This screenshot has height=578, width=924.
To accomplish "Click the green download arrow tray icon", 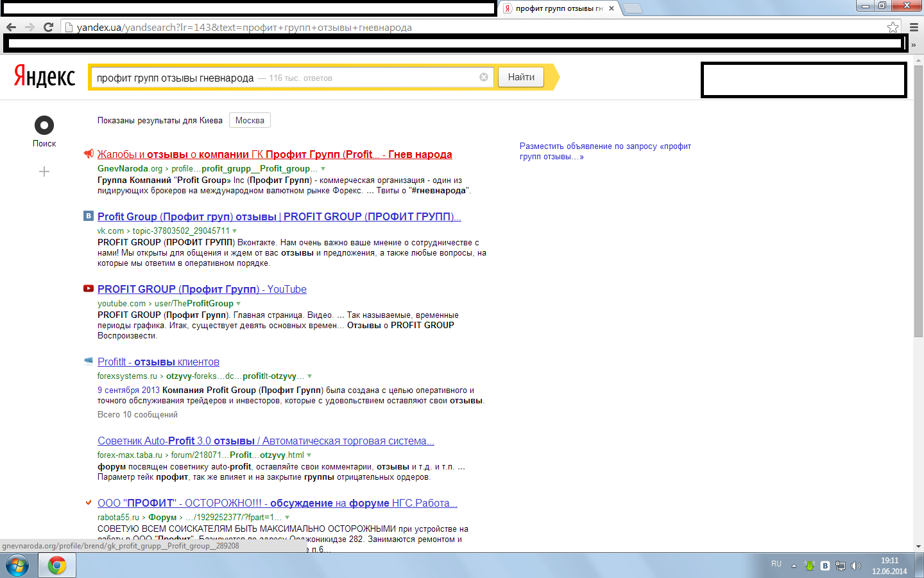I will (810, 566).
